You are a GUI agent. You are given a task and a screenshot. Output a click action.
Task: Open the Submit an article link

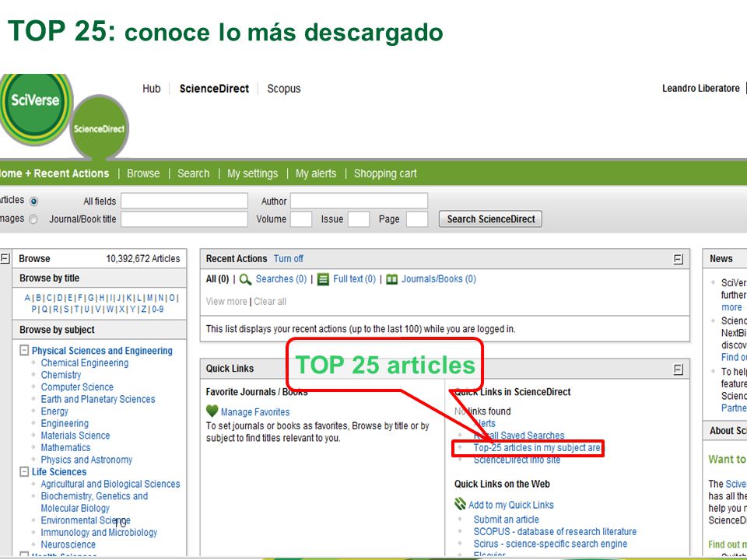(x=507, y=520)
